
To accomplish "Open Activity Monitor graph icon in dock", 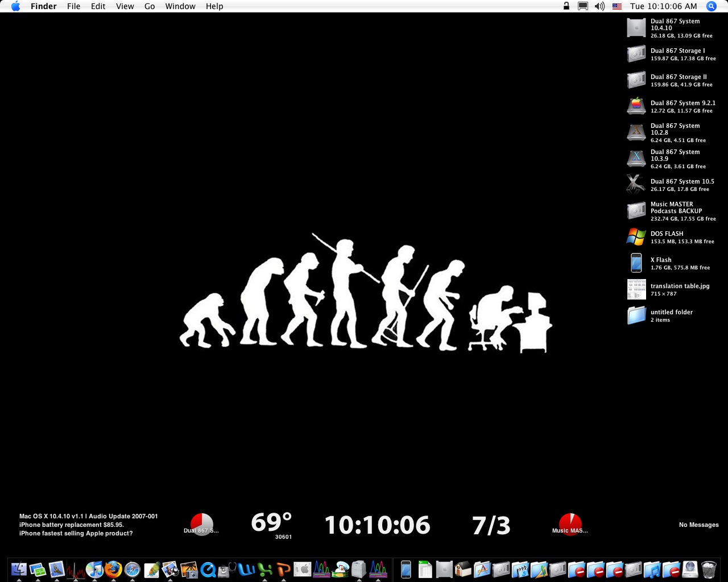I will tap(76, 569).
